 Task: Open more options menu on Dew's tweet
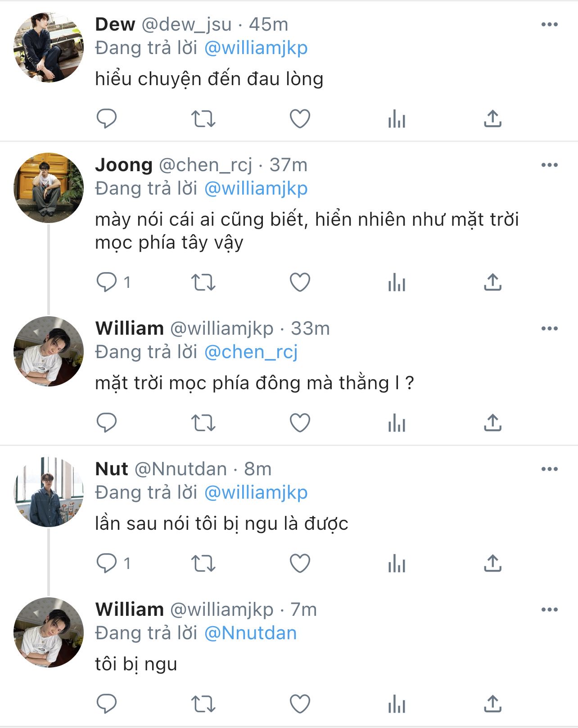(x=549, y=25)
